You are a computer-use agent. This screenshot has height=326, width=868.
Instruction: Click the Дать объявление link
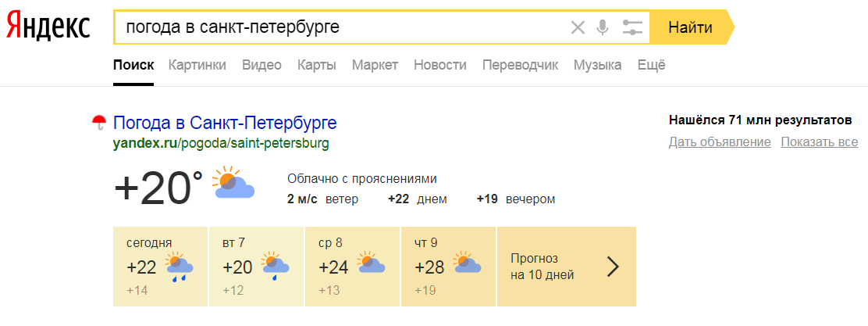[x=720, y=142]
